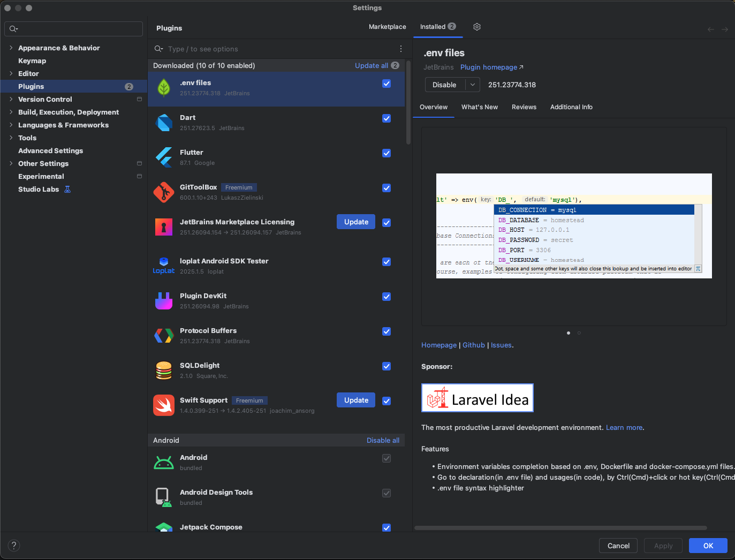Open the help question mark icon

[14, 546]
